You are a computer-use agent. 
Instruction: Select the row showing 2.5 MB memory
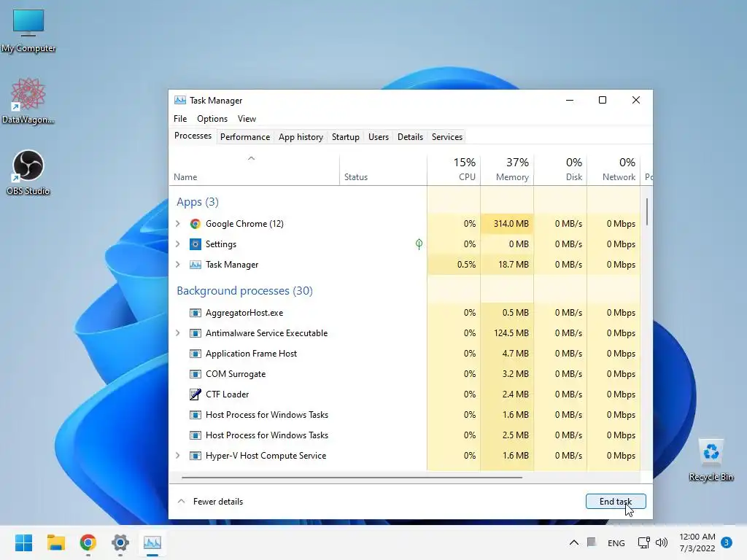[x=404, y=435]
